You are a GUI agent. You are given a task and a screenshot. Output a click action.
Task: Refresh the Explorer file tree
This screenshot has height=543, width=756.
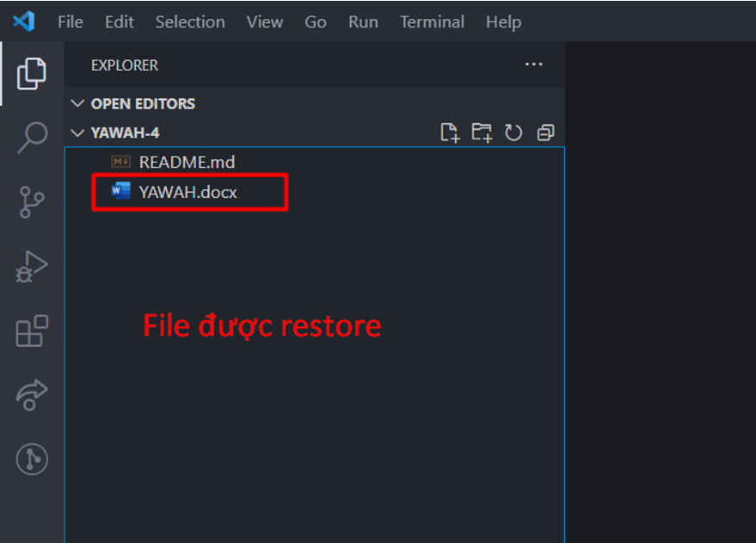point(513,133)
